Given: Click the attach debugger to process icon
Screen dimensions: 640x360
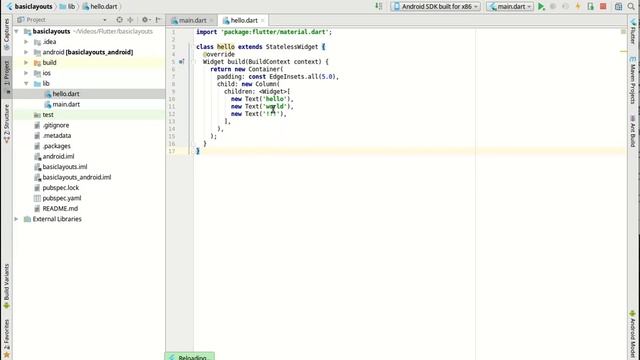Looking at the screenshot, I should coord(590,7).
